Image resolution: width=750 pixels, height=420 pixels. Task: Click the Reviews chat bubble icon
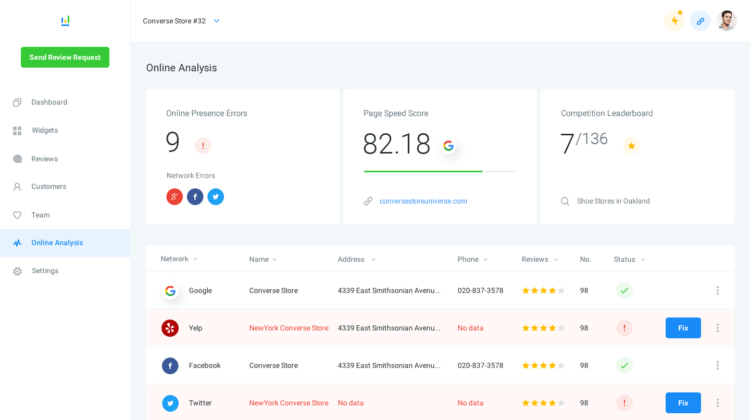click(17, 159)
